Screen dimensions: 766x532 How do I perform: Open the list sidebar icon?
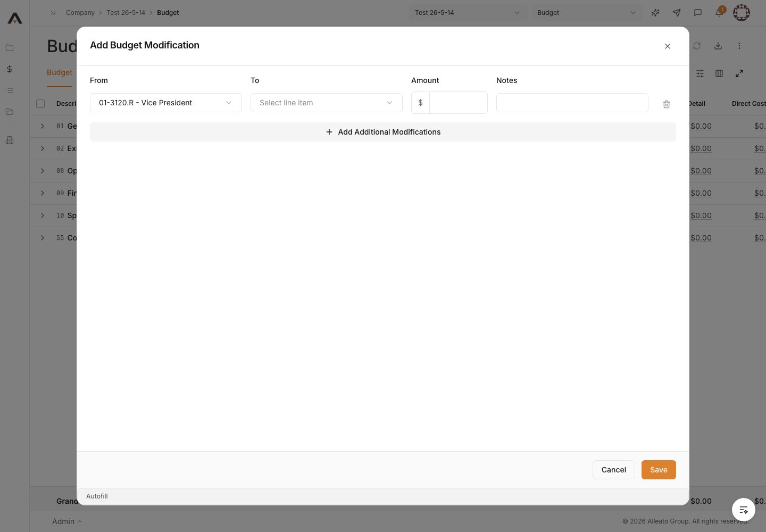coord(10,90)
